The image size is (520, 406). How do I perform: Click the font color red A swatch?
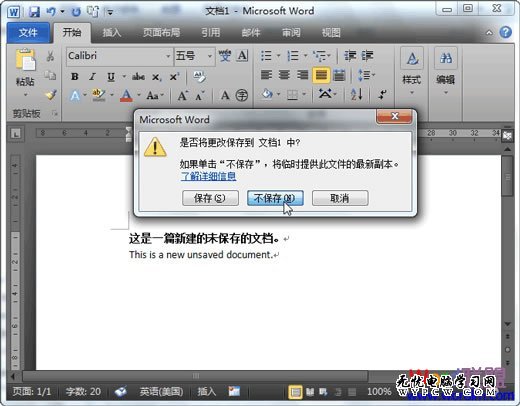click(x=126, y=96)
